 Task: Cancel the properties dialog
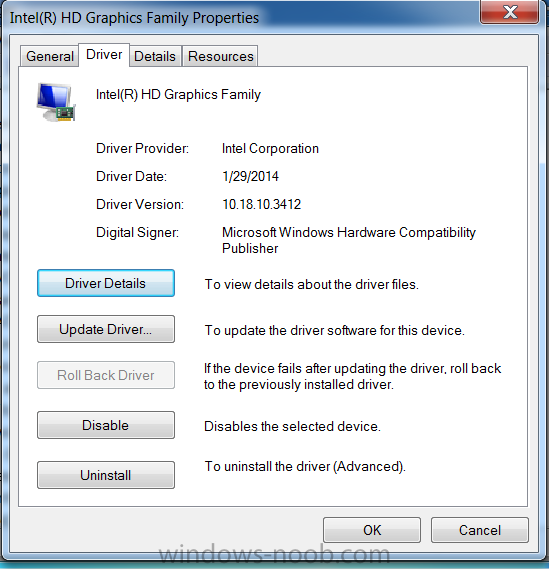[480, 530]
